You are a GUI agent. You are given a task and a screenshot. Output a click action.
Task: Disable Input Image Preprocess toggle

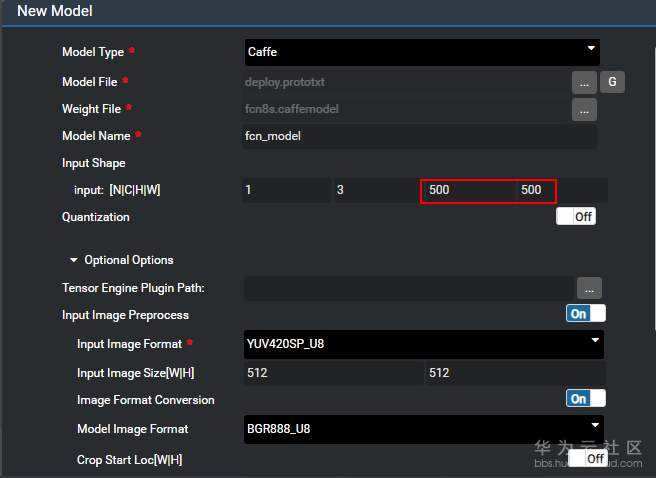585,314
